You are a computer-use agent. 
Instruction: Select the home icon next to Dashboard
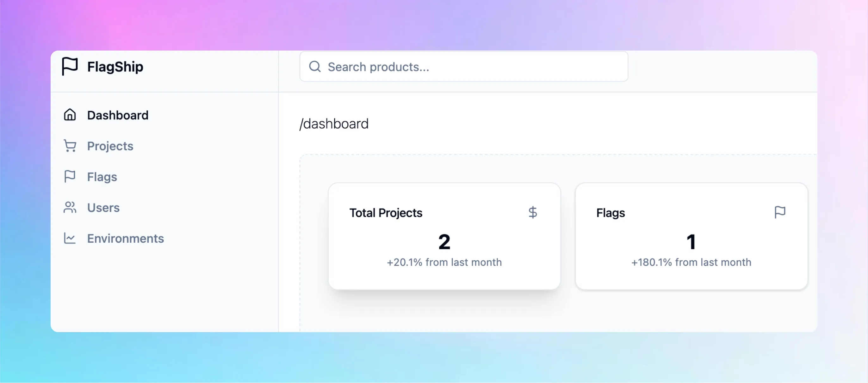click(70, 115)
